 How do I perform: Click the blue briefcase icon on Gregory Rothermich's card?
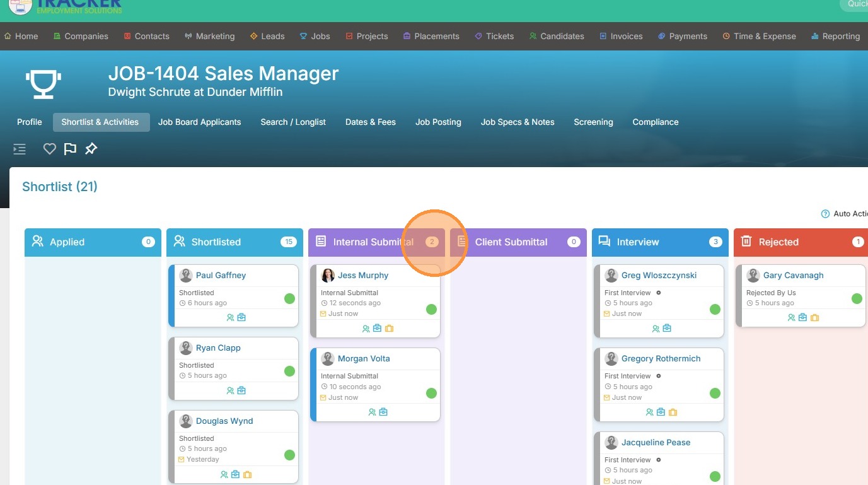[661, 412]
